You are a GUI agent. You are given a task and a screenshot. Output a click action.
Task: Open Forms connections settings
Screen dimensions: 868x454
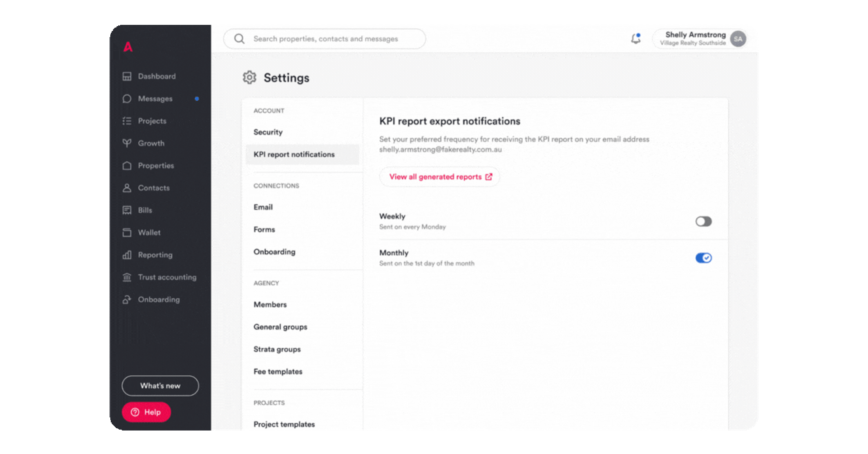coord(264,229)
